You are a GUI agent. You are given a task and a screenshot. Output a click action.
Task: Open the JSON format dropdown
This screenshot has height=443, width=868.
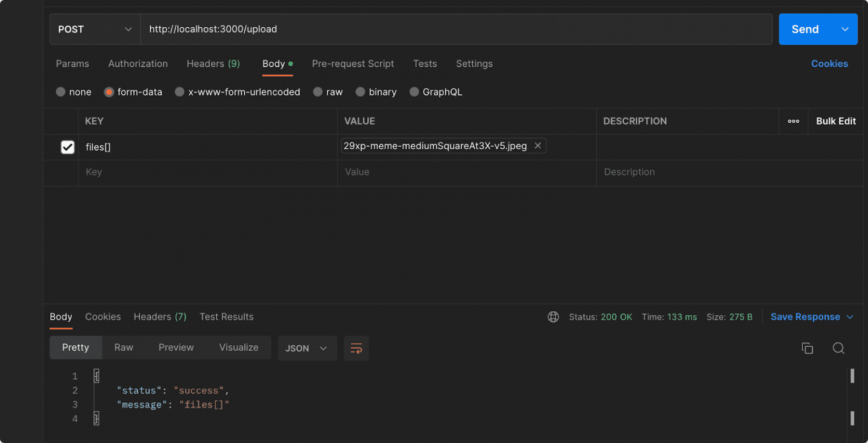[307, 349]
